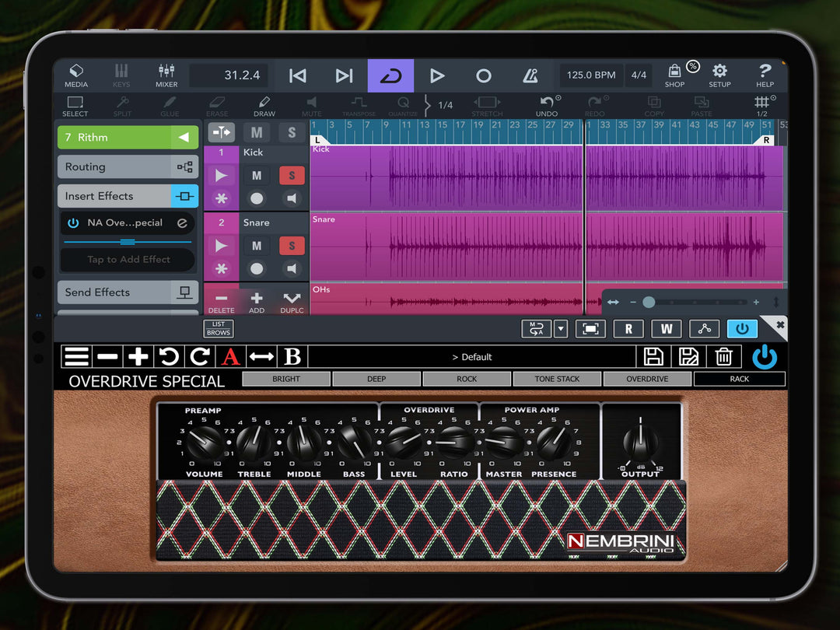Open the Keys instrument view

[121, 75]
